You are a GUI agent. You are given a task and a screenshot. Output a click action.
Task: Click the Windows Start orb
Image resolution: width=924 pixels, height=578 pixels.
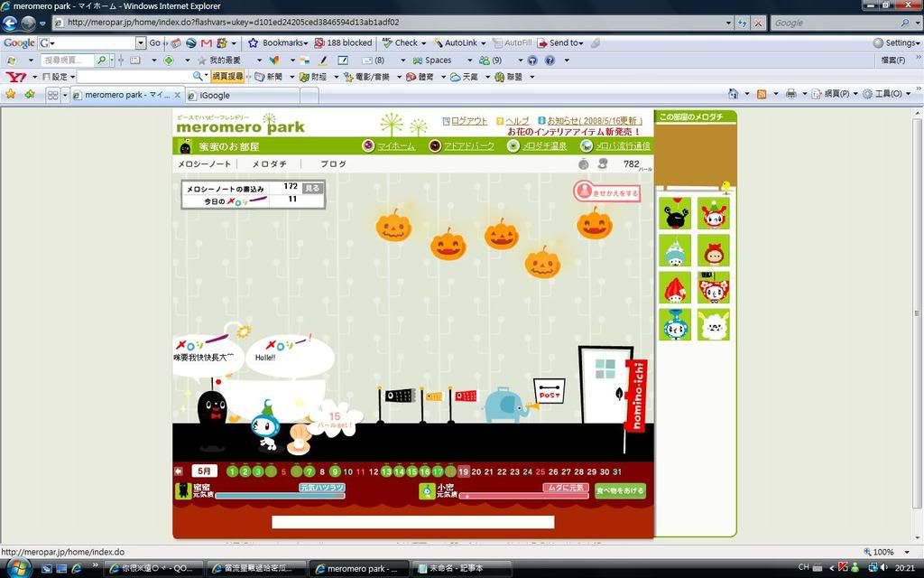[18, 567]
